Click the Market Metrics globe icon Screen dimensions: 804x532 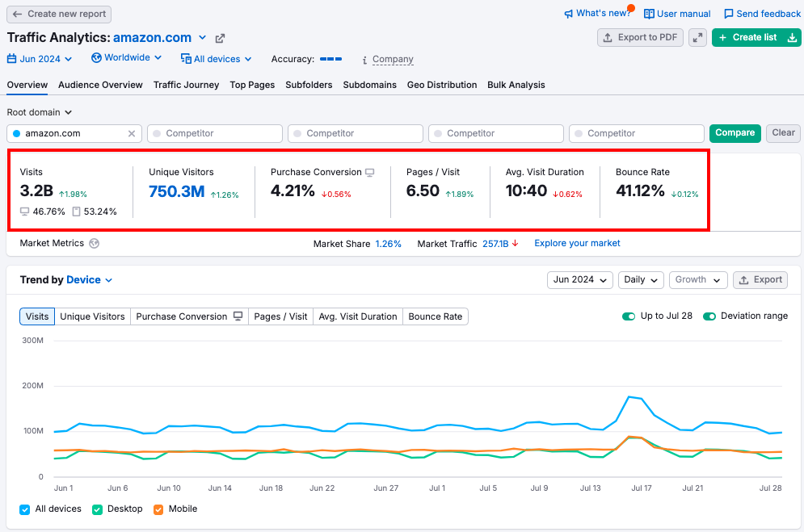click(x=95, y=244)
